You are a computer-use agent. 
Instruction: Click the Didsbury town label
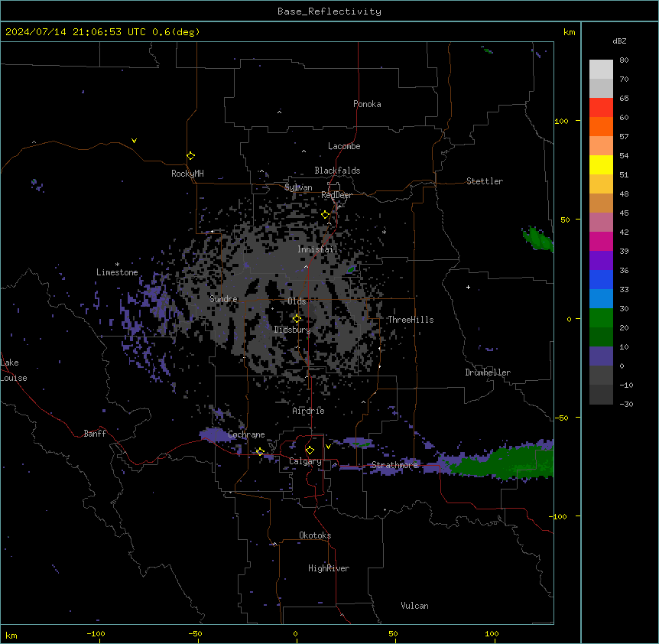click(293, 330)
